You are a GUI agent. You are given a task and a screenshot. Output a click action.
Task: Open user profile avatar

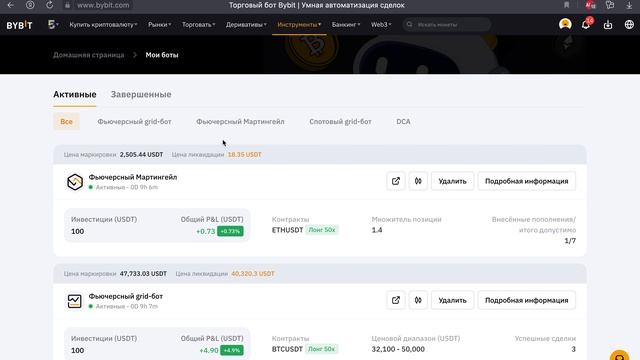565,24
